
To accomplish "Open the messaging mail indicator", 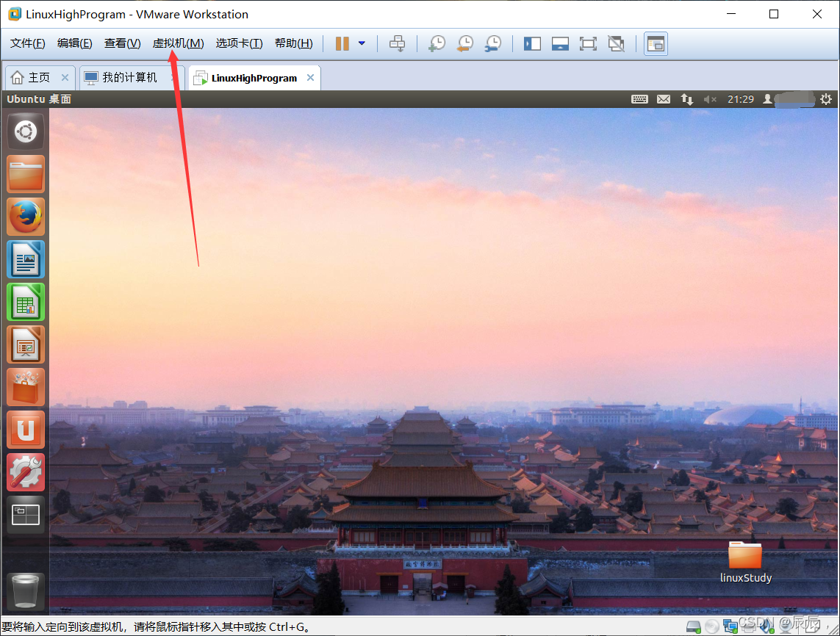I will coord(664,99).
